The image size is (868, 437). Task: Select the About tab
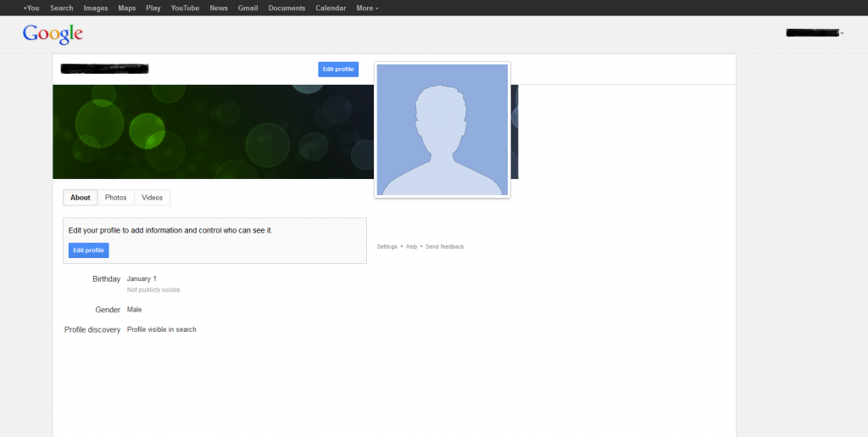tap(81, 198)
